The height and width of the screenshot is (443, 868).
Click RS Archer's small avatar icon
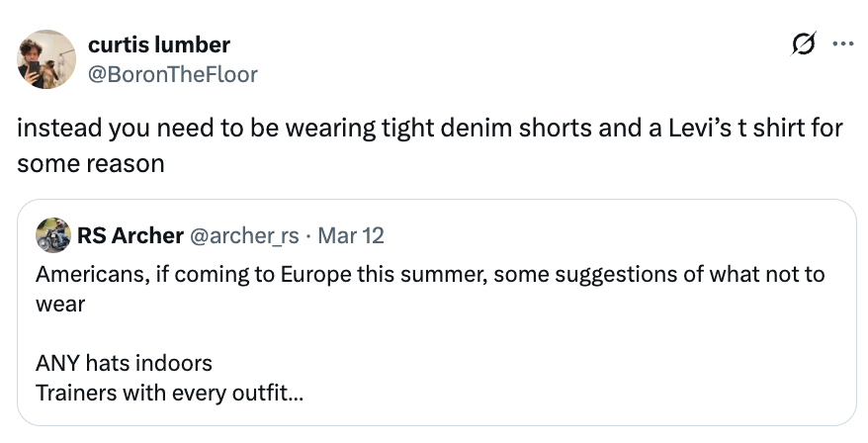[52, 235]
